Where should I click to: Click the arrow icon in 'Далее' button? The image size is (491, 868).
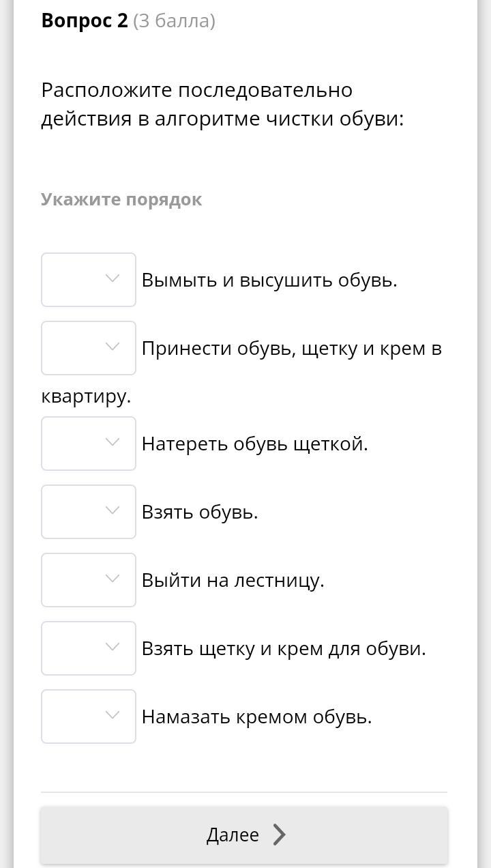tap(280, 835)
